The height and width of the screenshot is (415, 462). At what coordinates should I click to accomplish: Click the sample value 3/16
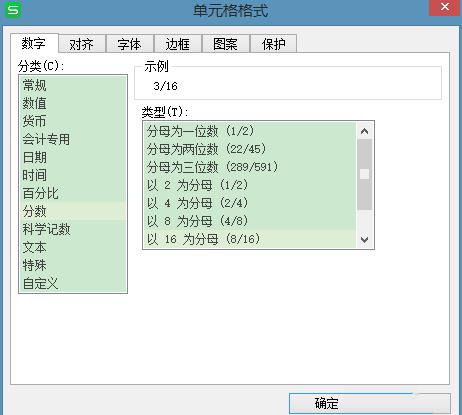tap(165, 86)
